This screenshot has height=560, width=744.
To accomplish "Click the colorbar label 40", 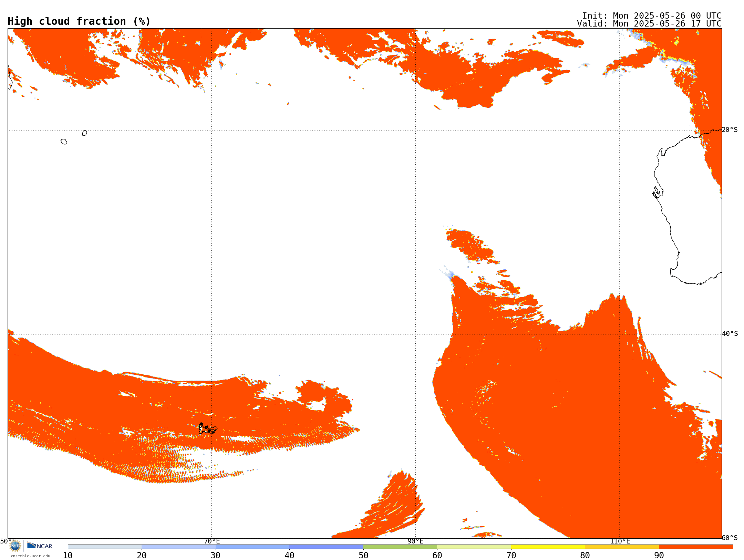I will click(289, 556).
